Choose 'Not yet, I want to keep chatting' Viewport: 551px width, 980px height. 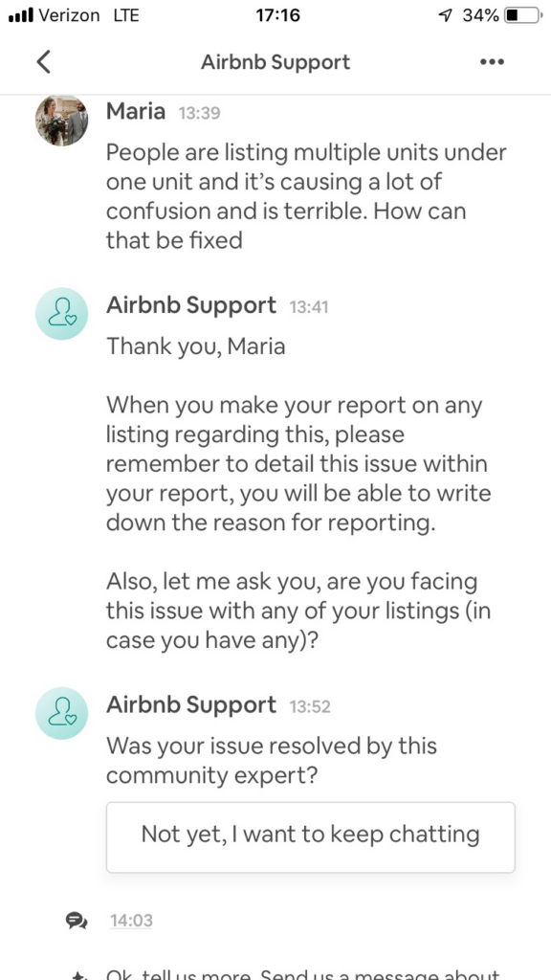pos(310,836)
